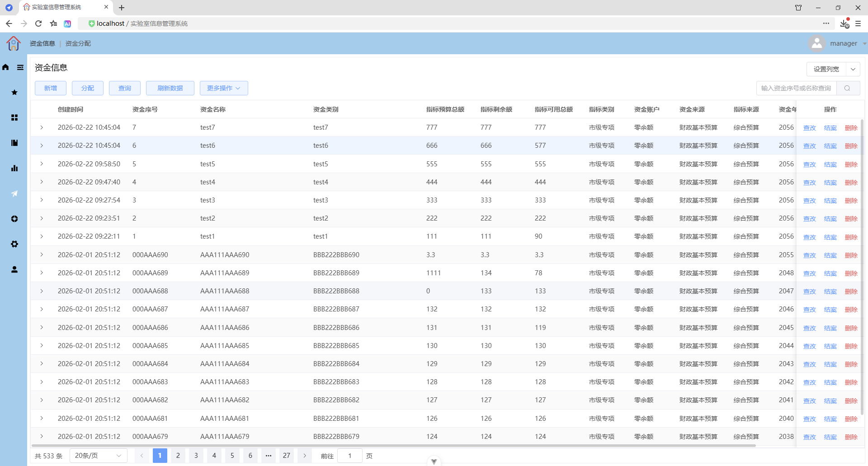Click the 新增 button
This screenshot has width=868, height=466.
pyautogui.click(x=51, y=88)
